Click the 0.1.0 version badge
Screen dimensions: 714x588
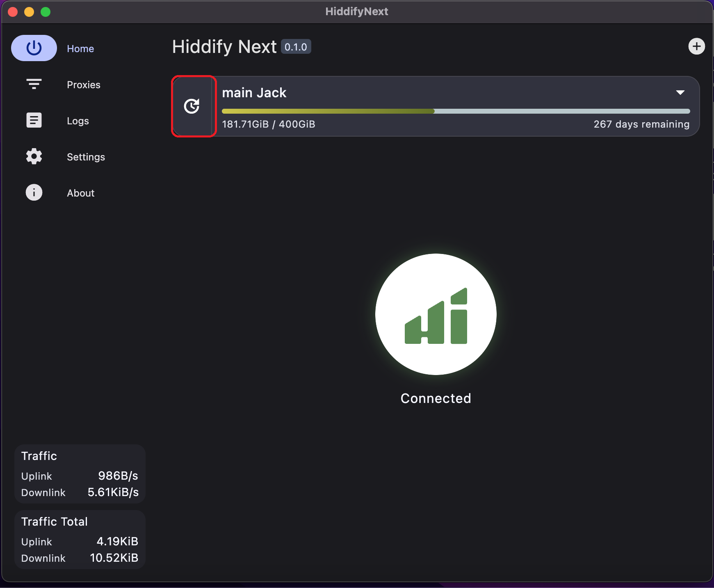pos(296,46)
